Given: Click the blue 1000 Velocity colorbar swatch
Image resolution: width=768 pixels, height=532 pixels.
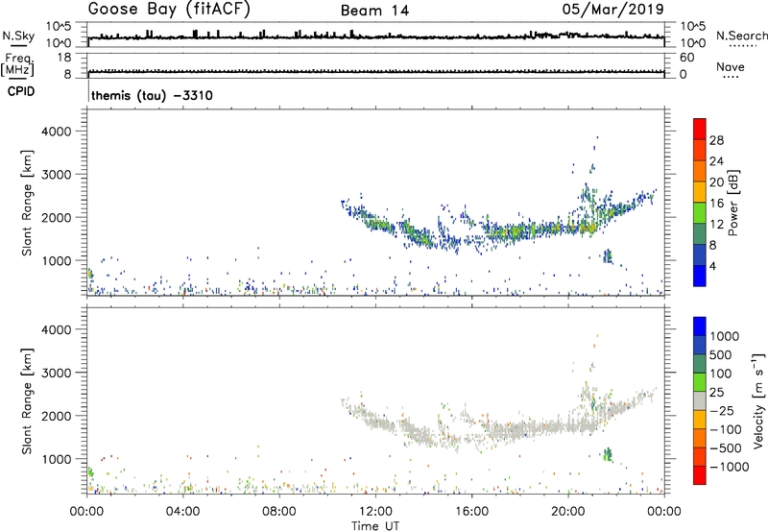Looking at the screenshot, I should 700,326.
